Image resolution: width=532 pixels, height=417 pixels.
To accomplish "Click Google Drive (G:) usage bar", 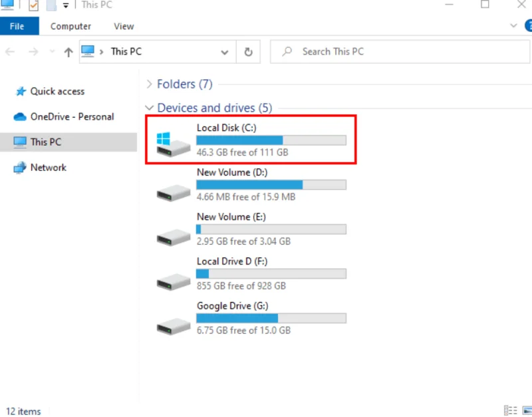I will coord(271,319).
